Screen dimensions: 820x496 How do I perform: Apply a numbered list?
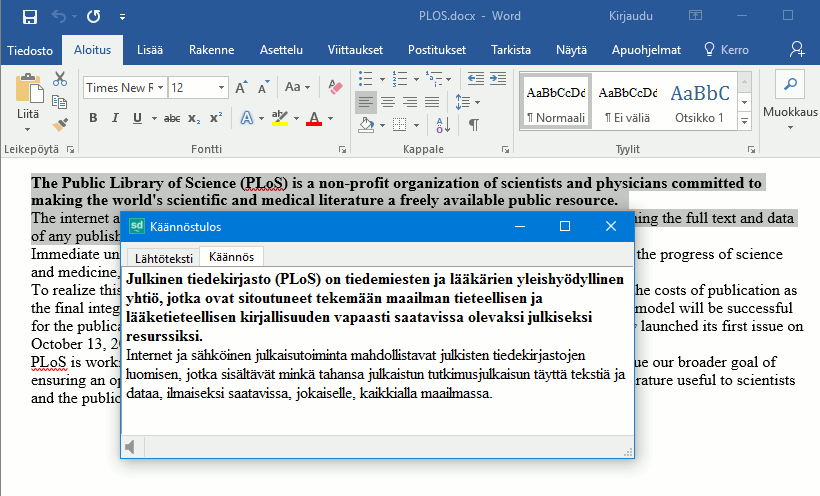pyautogui.click(x=400, y=79)
